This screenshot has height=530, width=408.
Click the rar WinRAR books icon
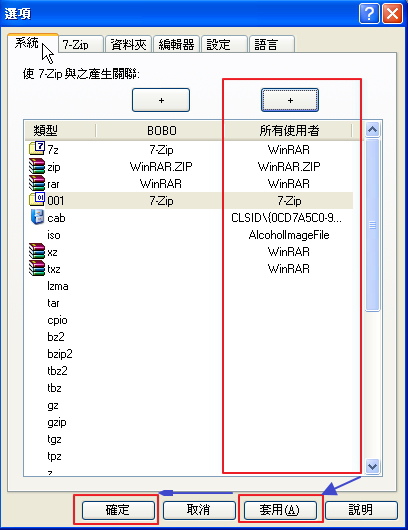[x=37, y=183]
